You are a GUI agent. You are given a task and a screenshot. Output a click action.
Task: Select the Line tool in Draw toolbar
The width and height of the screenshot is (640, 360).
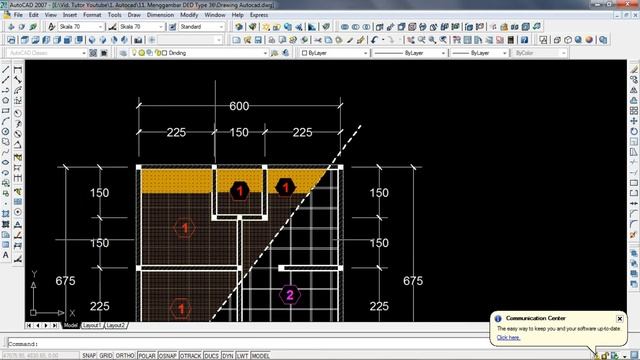coord(6,70)
